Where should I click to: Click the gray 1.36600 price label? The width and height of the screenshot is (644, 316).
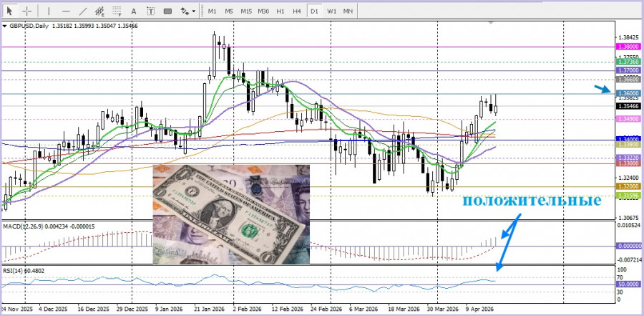[x=629, y=79]
